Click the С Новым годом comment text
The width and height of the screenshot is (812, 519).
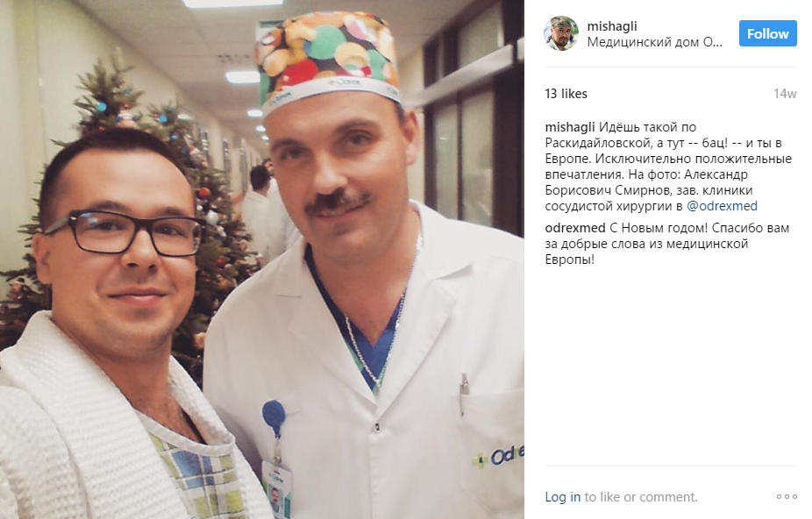667,244
